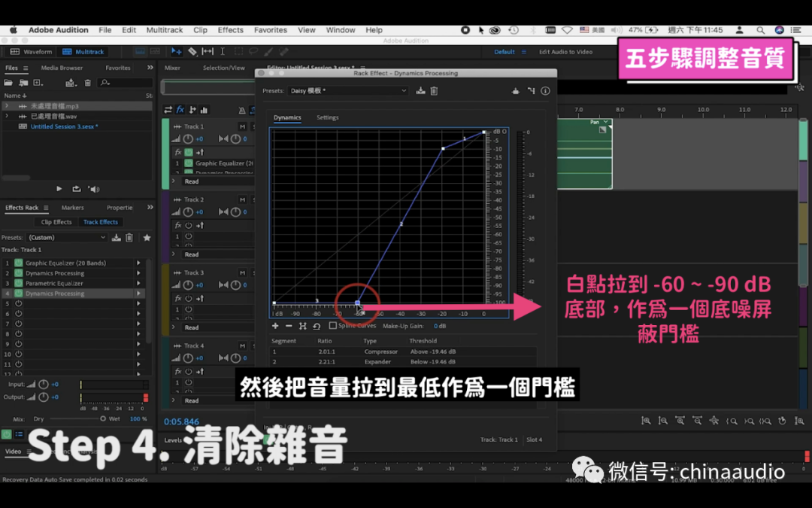
Task: Expand the 已處理音檔.wav file row
Action: pos(7,116)
